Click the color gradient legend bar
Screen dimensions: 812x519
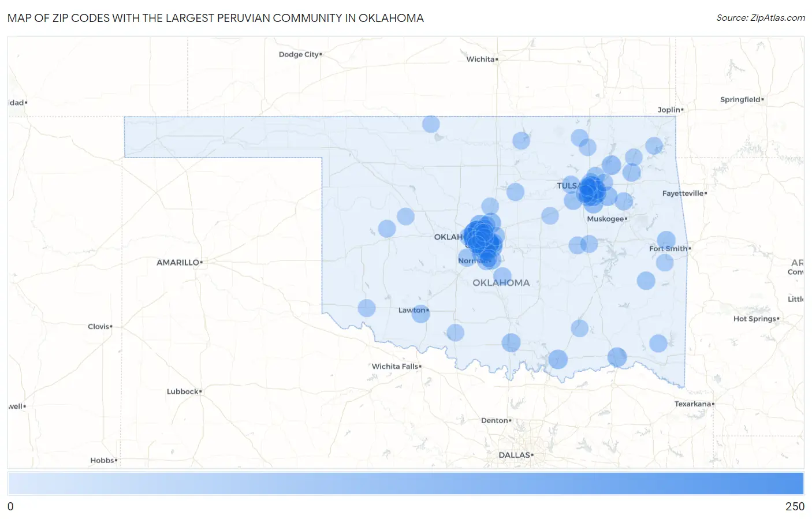405,484
